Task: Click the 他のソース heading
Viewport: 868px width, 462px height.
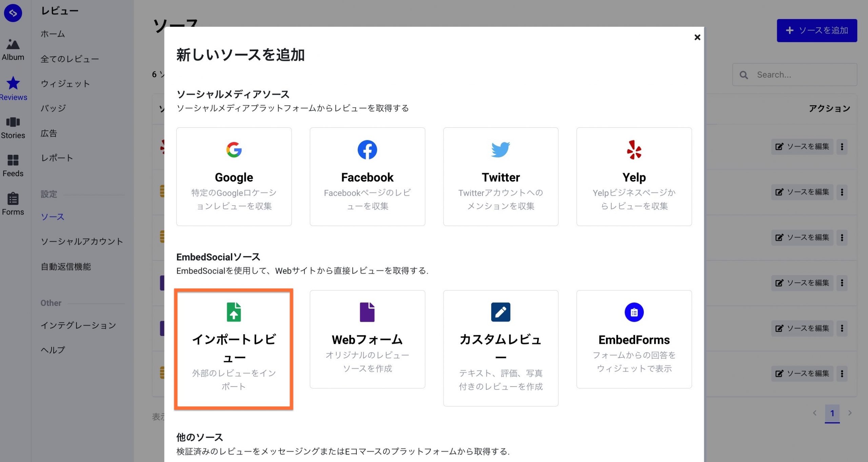Action: [200, 437]
